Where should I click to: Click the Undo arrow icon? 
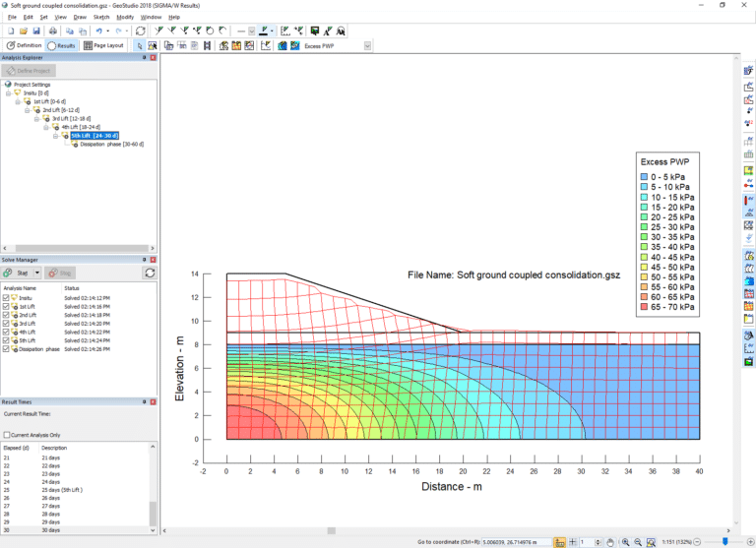[x=97, y=31]
